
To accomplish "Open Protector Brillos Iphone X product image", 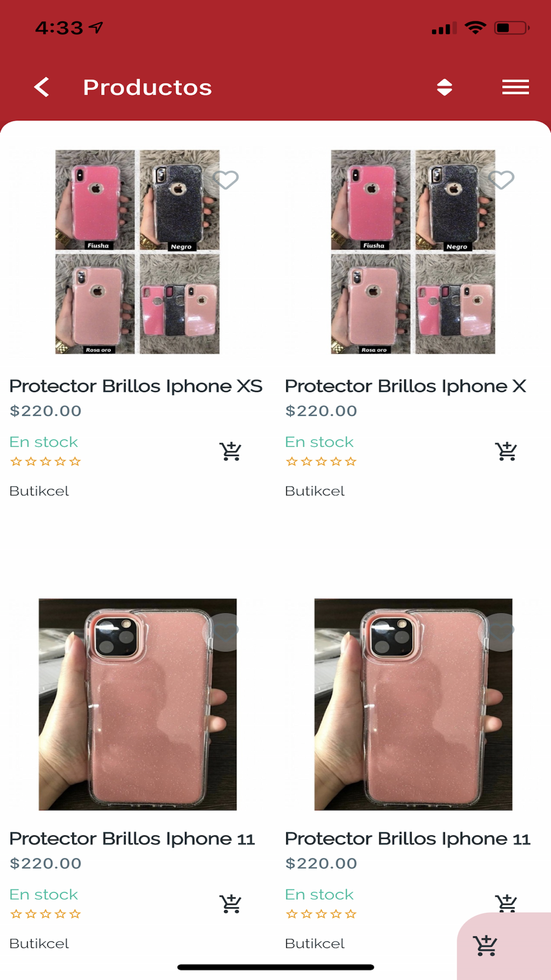I will click(x=413, y=252).
